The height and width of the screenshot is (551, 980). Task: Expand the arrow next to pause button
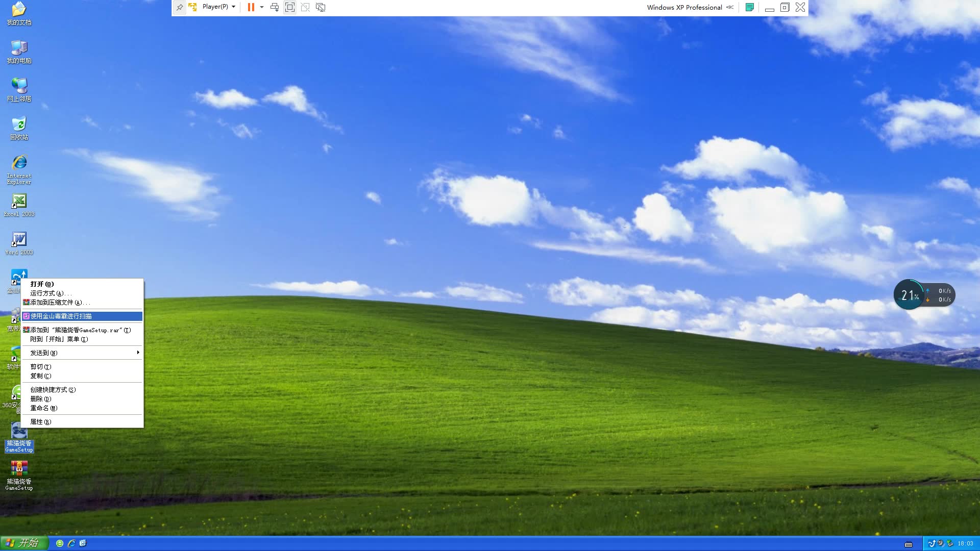[262, 7]
